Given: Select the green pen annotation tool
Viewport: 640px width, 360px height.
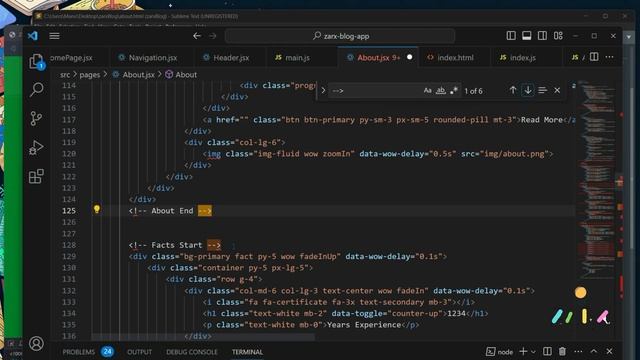Looking at the screenshot, I should (569, 317).
